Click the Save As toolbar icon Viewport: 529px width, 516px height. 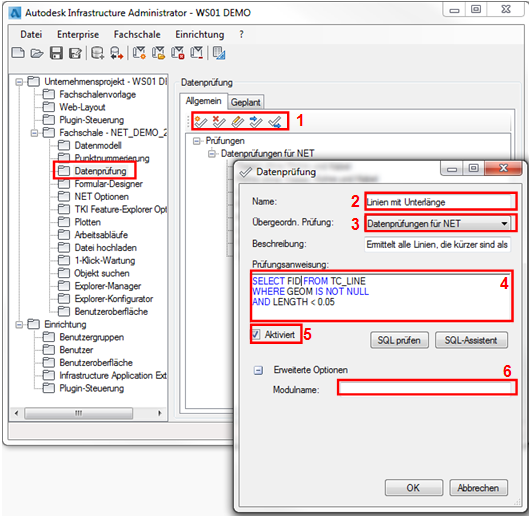pos(75,53)
